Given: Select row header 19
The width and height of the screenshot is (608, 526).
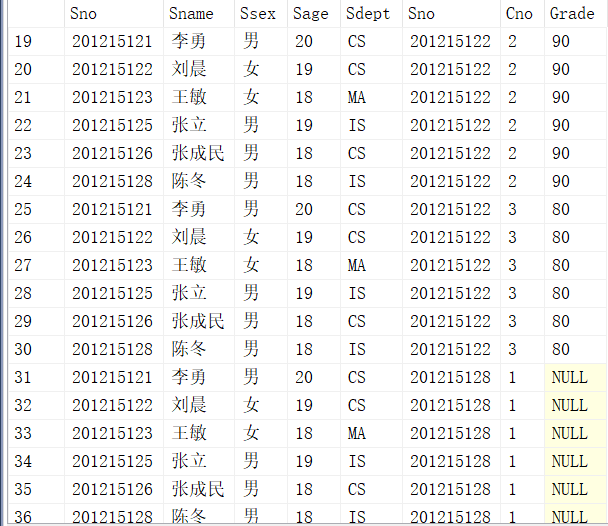Looking at the screenshot, I should pyautogui.click(x=36, y=41).
